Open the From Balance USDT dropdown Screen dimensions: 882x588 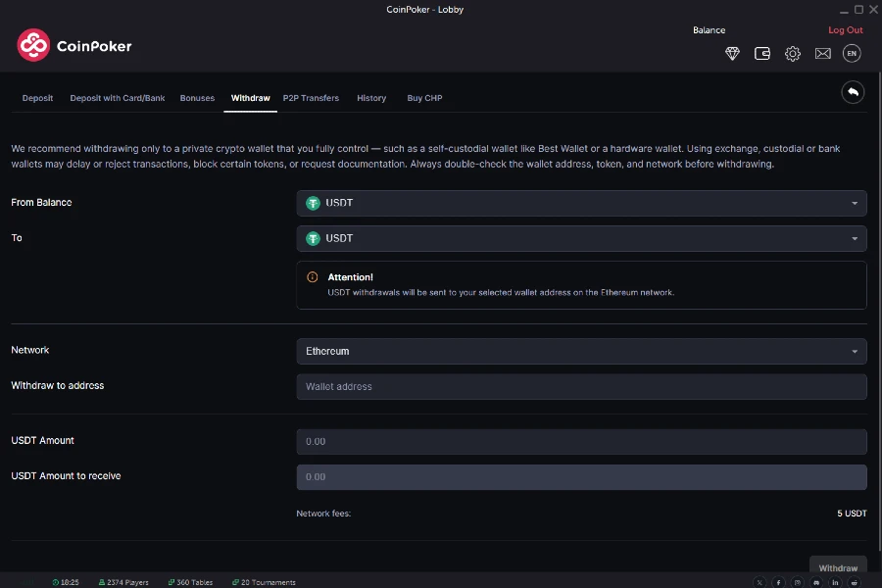(x=581, y=203)
